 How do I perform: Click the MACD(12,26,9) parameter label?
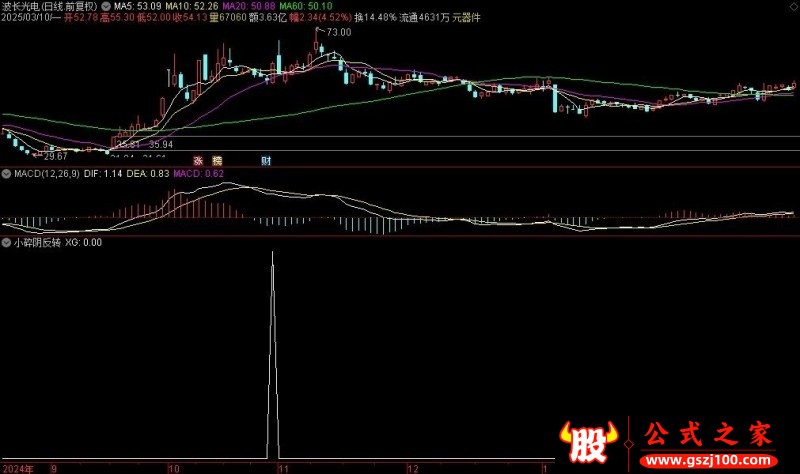(47, 174)
